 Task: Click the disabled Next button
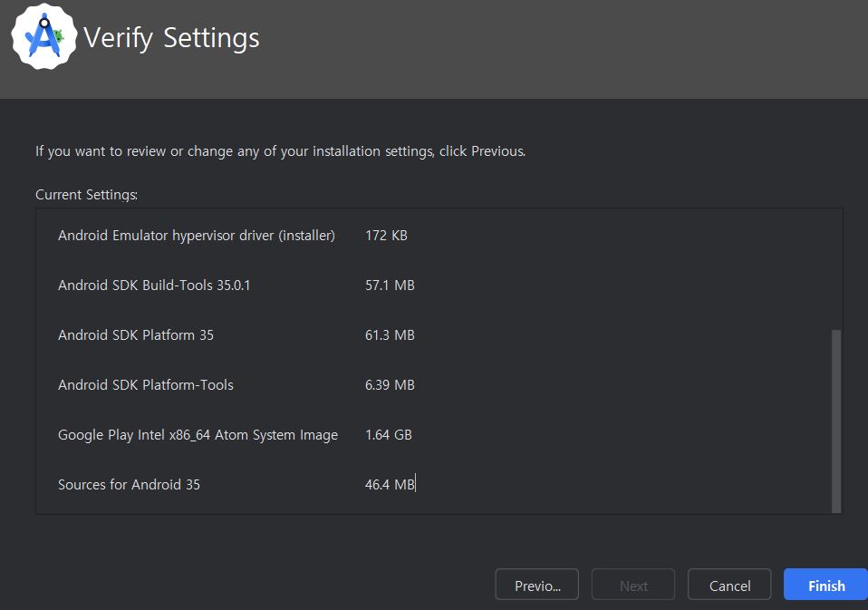(x=633, y=585)
